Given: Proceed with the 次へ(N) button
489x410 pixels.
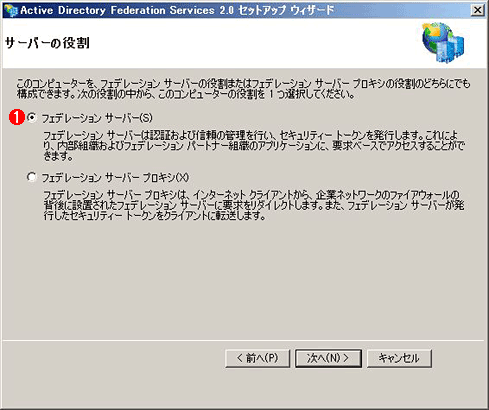Looking at the screenshot, I should [328, 358].
